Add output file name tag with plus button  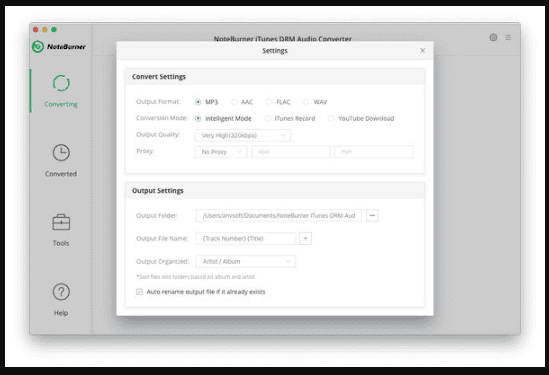[305, 238]
